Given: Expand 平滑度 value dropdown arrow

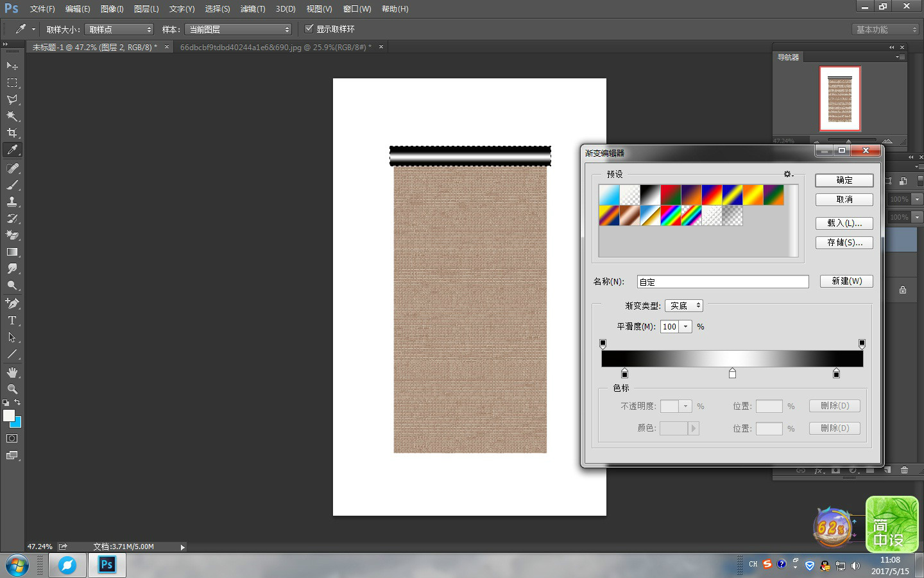Looking at the screenshot, I should 686,326.
